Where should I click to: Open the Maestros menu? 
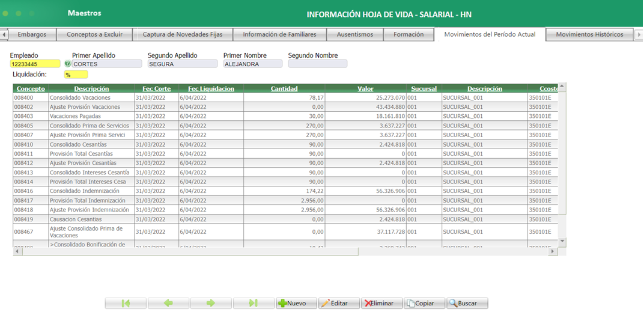coord(84,13)
